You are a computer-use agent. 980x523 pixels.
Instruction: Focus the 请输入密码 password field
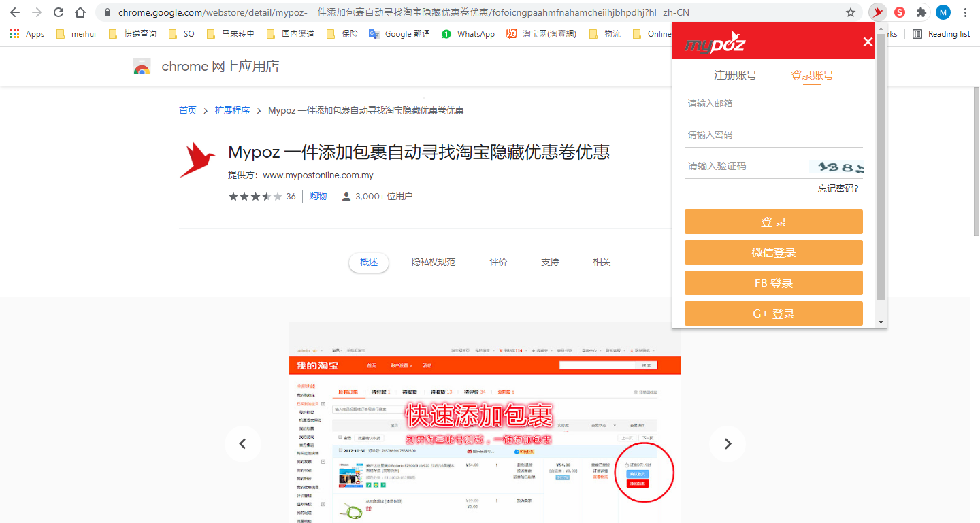point(774,135)
